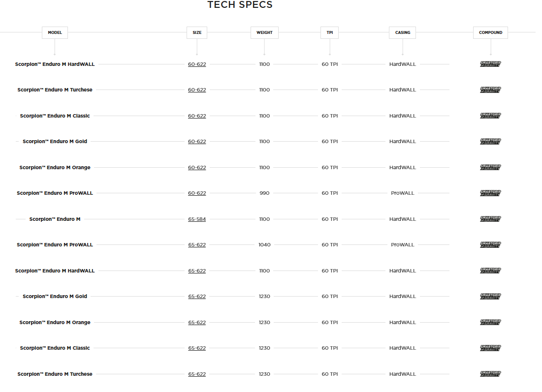
Task: Follow the 60-622 link in Turchese row
Action: [197, 90]
